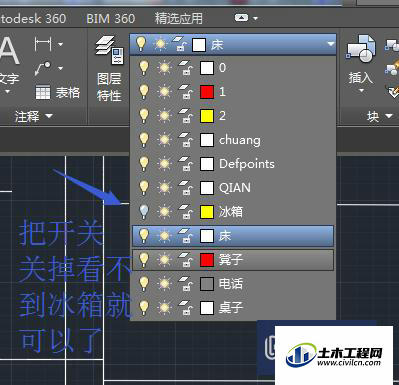Toggle freeze sun icon for layer 0

164,68
